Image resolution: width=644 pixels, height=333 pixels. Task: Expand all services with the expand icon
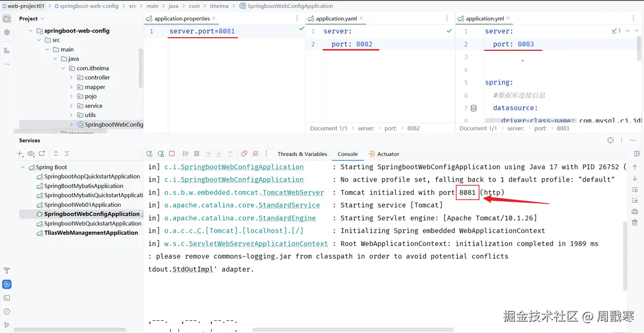point(56,153)
